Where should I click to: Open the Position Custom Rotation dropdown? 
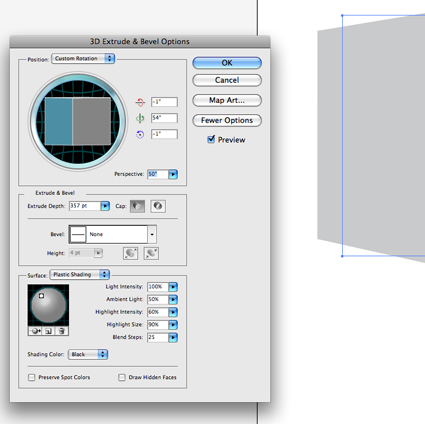(83, 59)
